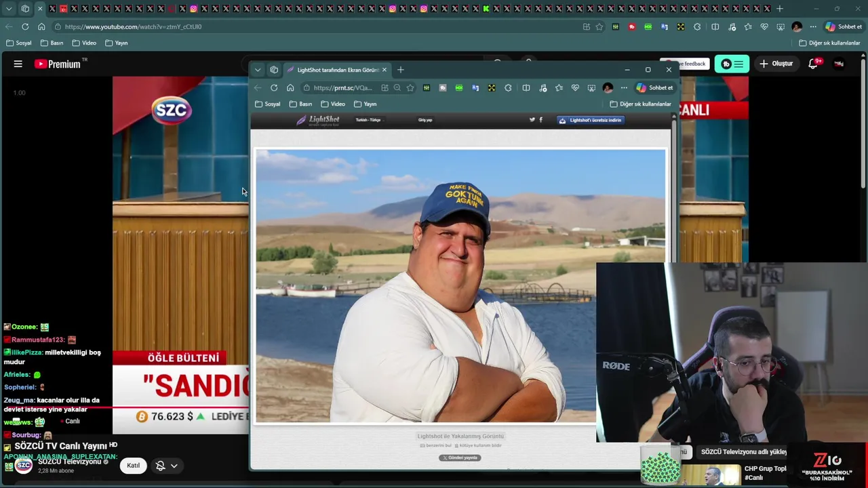Screen dimensions: 868x488
Task: Click the YouTube Oluştur button
Action: [x=776, y=64]
